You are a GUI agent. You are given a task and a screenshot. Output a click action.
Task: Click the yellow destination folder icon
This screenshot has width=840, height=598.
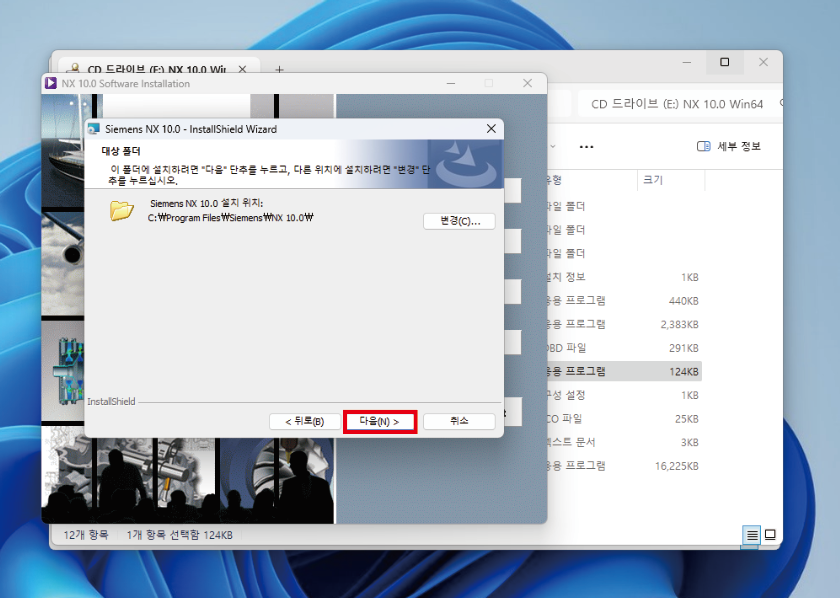[122, 211]
